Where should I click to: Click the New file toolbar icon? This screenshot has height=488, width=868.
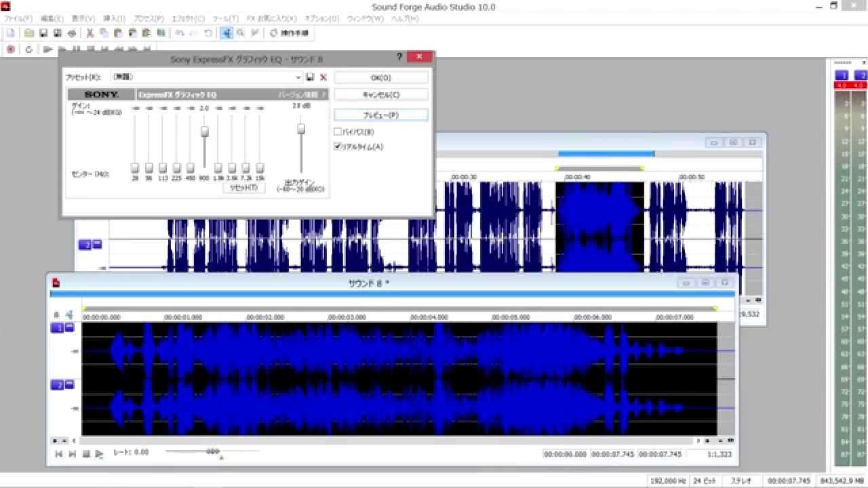pos(10,33)
